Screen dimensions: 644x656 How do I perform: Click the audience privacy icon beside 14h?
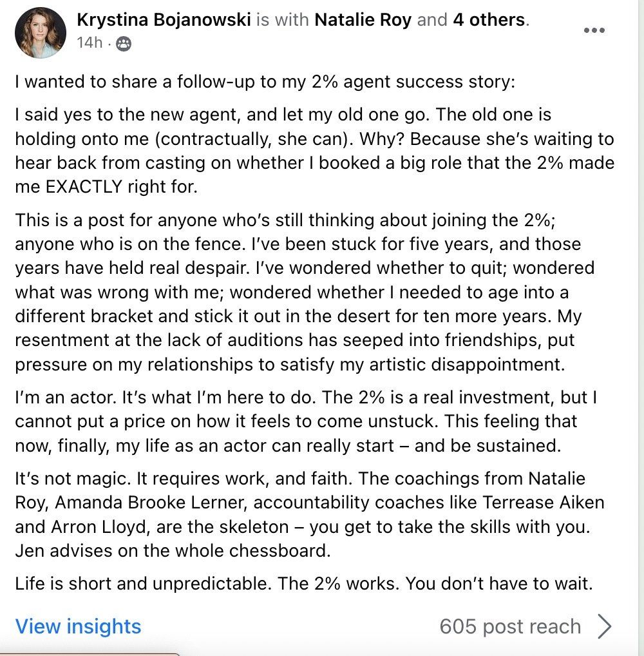pos(123,44)
